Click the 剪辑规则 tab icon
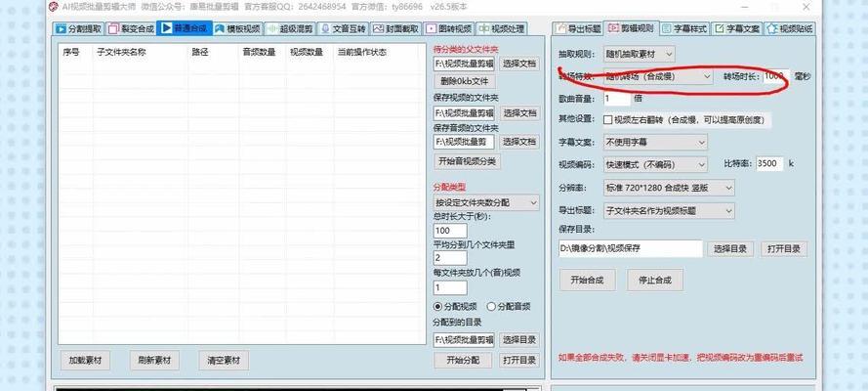The image size is (868, 391). pyautogui.click(x=612, y=28)
